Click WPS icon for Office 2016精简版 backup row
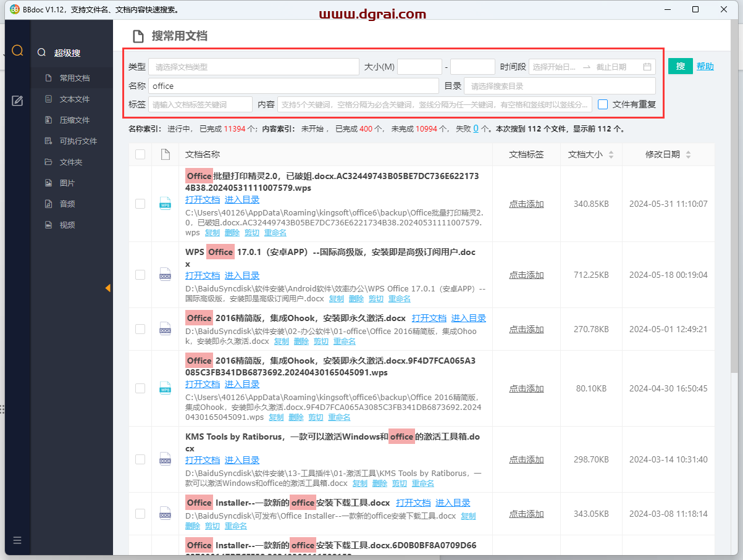Screen dimensions: 743x560 (x=165, y=388)
